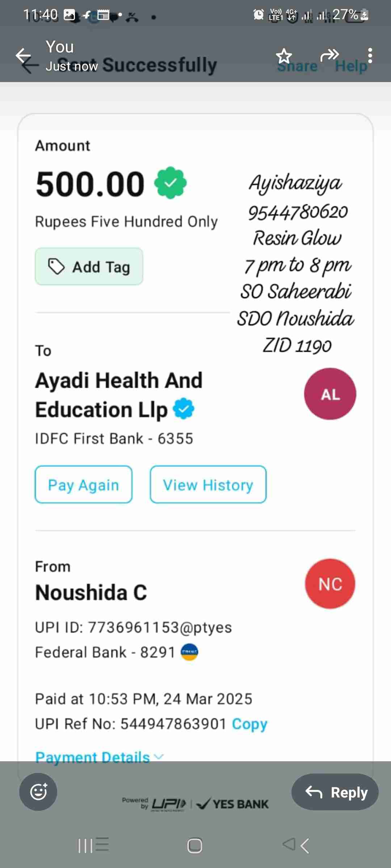The image size is (391, 868).
Task: Open the emoji reaction picker
Action: pos(38,792)
